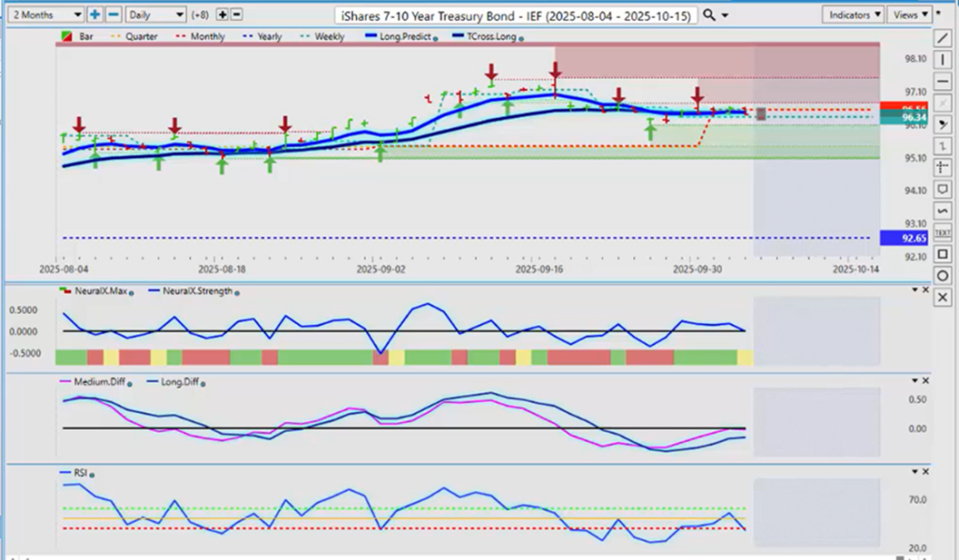Select the vertical line drawing tool
959x560 pixels.
pos(943,60)
